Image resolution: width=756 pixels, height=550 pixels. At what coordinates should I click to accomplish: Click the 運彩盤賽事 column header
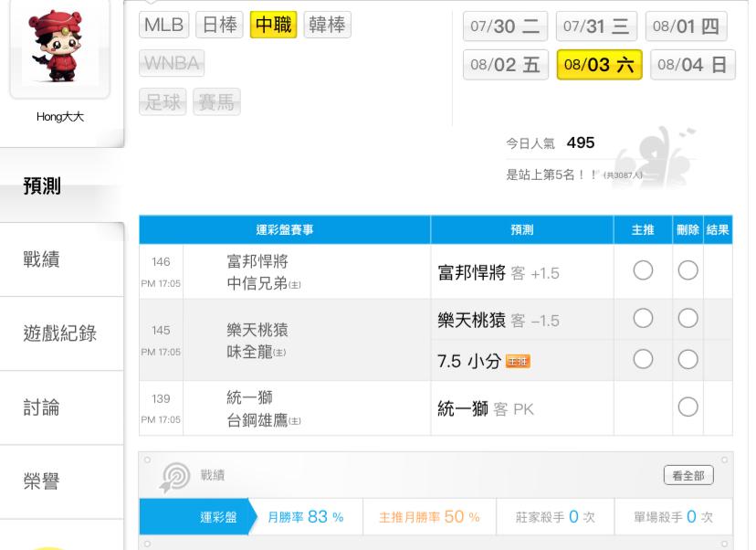coord(285,229)
